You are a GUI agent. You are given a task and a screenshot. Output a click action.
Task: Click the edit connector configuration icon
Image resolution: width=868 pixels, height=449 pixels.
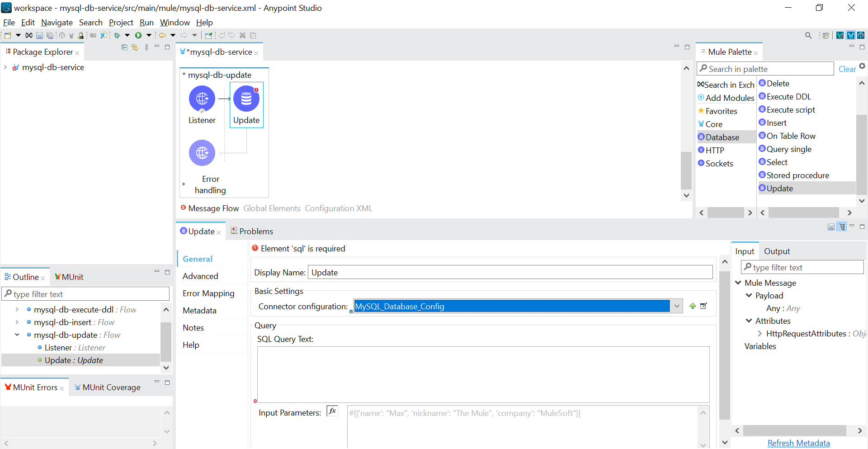[x=703, y=306]
